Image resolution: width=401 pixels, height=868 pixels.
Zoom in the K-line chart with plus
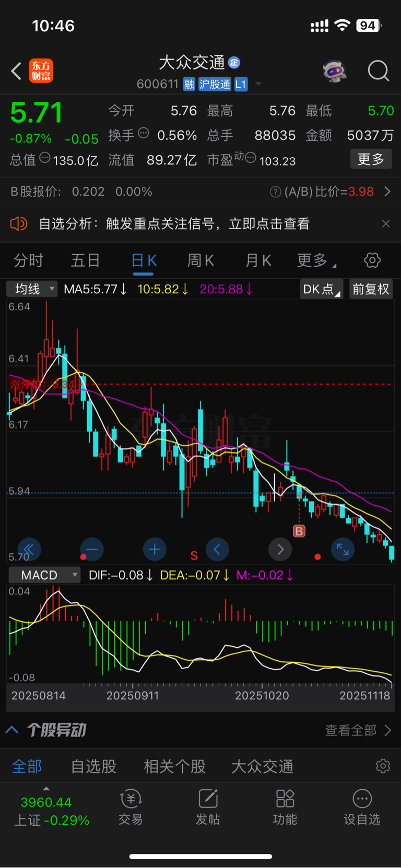click(155, 549)
